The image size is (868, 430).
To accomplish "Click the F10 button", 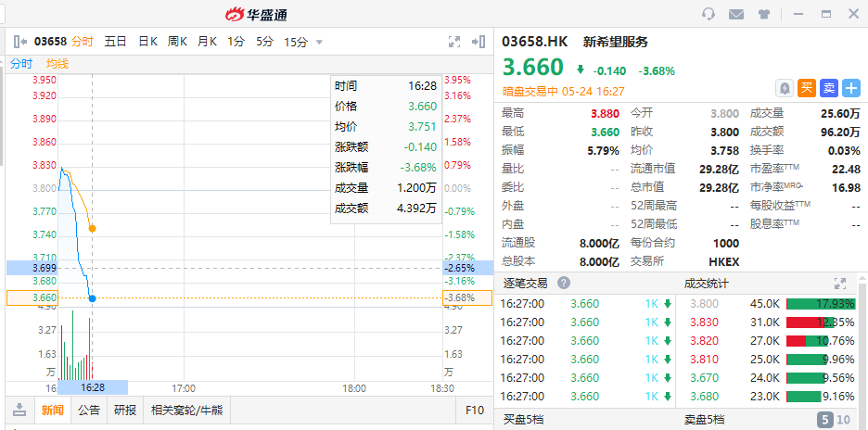I will (x=475, y=411).
